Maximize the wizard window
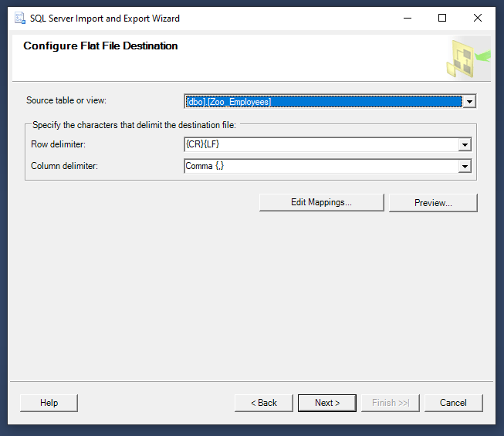This screenshot has width=504, height=436. click(x=442, y=18)
